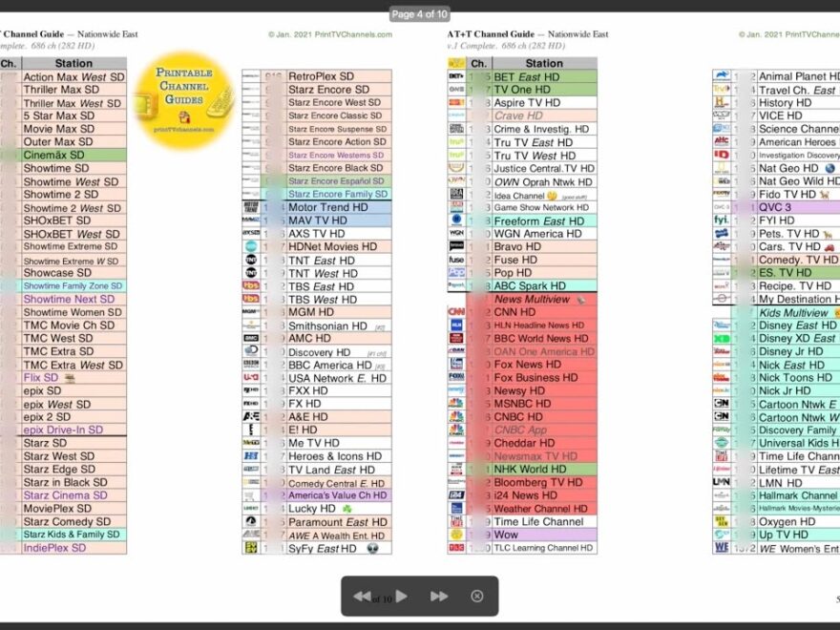This screenshot has width=840, height=630.
Task: Select the Freeform East HD row
Action: [522, 220]
